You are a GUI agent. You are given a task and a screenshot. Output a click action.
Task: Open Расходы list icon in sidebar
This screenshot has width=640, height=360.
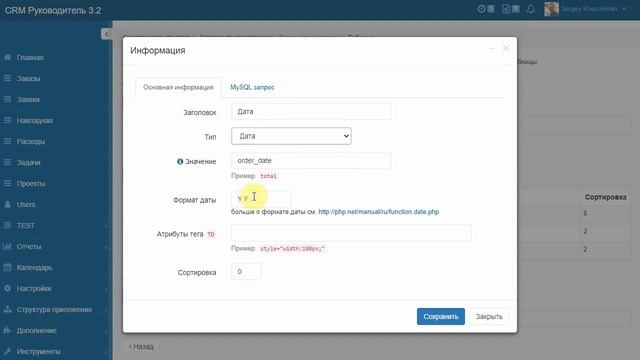(x=7, y=141)
